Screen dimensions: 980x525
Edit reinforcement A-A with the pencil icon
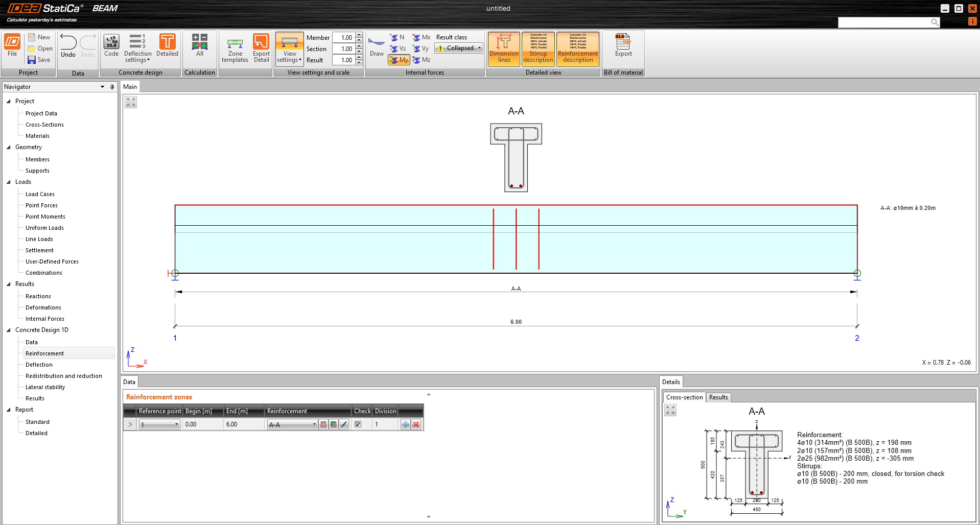click(344, 424)
